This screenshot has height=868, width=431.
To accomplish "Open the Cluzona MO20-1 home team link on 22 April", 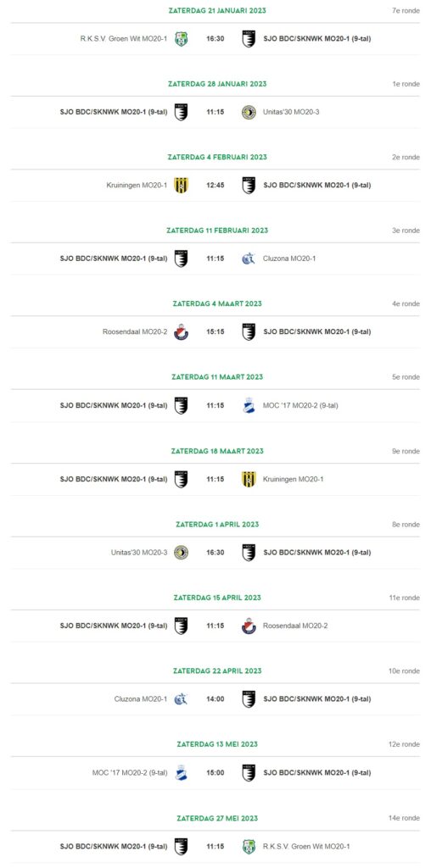I will tap(141, 699).
